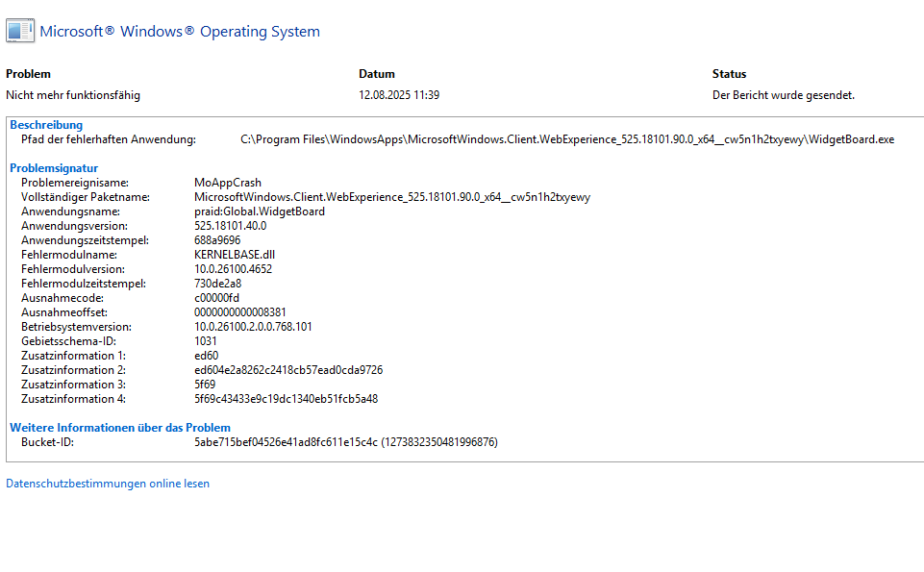Click the Zusatzinformation 1 value ed60
This screenshot has height=572, width=924.
tap(207, 356)
